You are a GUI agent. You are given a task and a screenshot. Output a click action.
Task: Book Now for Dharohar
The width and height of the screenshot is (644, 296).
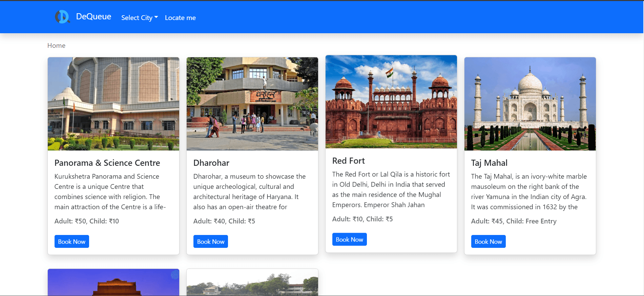[x=211, y=241]
